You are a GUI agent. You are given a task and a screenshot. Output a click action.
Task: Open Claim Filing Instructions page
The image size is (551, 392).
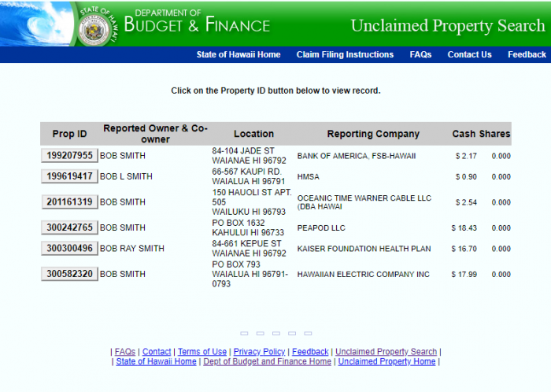345,54
